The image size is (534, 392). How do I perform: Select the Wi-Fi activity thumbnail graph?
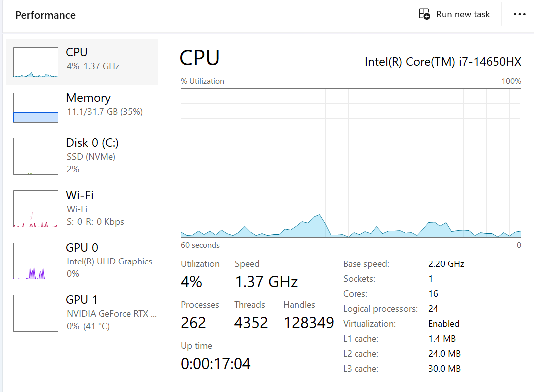click(36, 209)
